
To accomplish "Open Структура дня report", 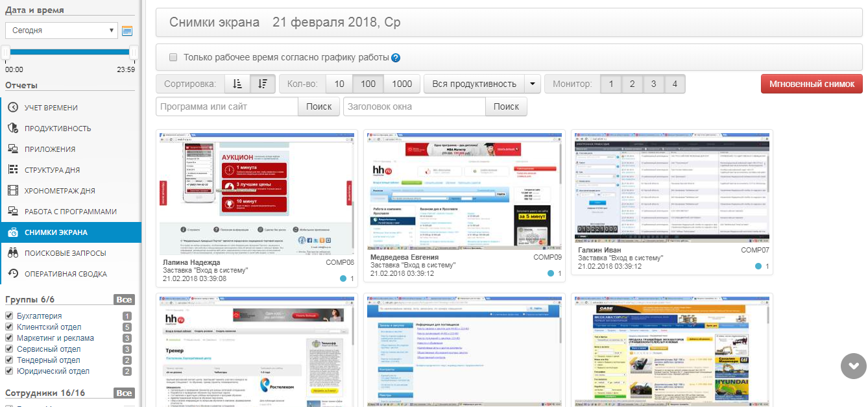I will [x=52, y=170].
